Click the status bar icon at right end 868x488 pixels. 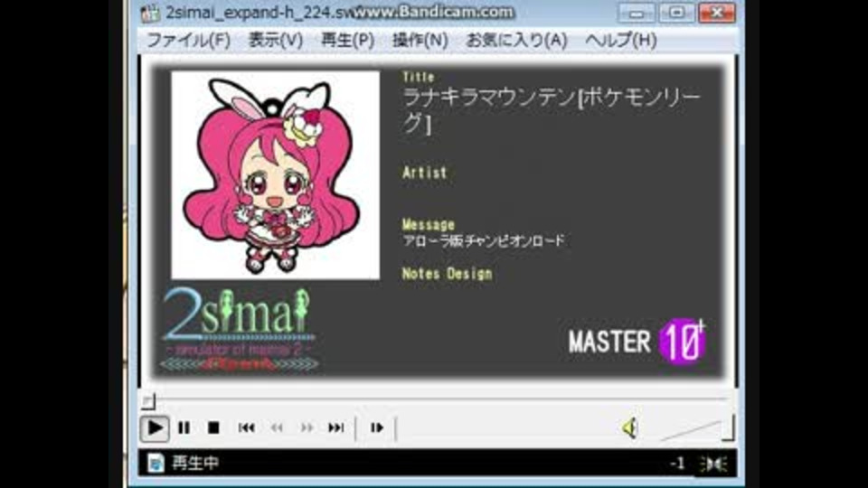click(x=714, y=464)
